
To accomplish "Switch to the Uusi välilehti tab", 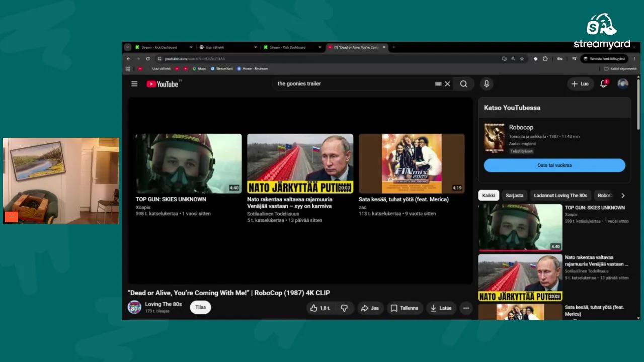I will click(227, 47).
